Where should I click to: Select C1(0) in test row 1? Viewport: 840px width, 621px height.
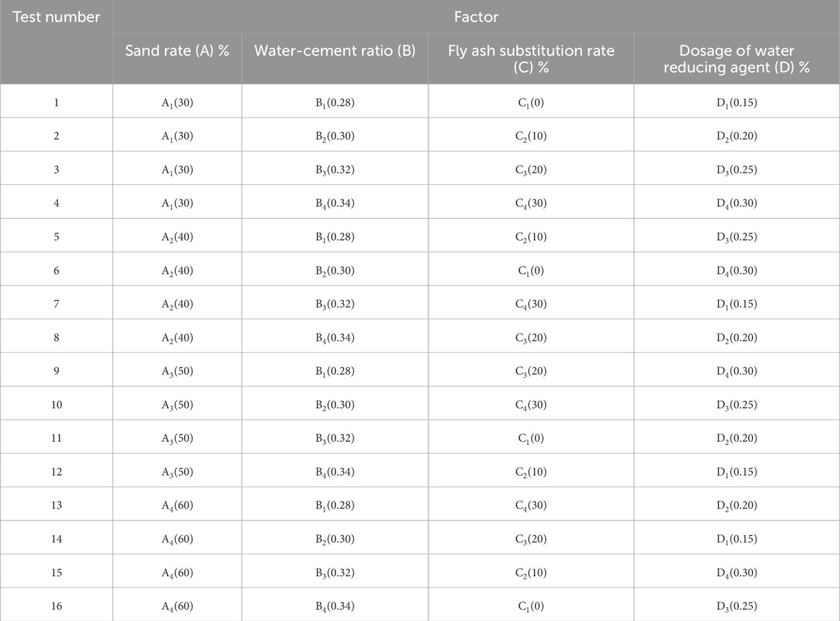531,102
